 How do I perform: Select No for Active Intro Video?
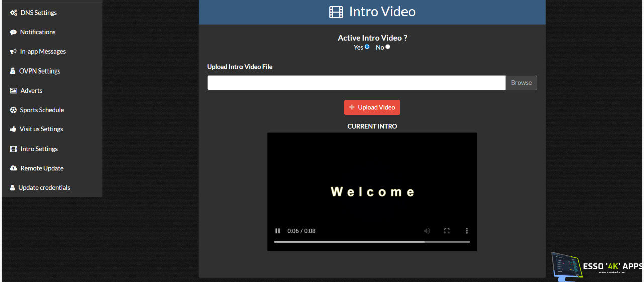[388, 47]
